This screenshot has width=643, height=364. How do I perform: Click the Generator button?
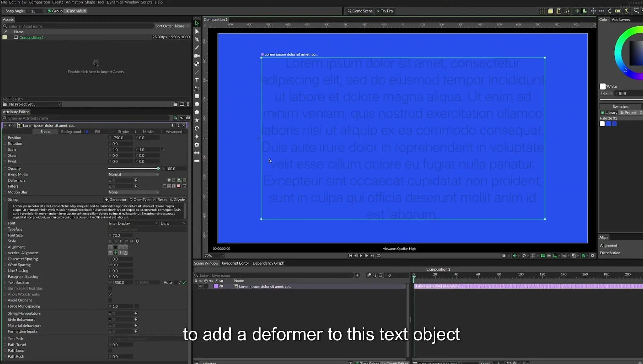coord(116,200)
